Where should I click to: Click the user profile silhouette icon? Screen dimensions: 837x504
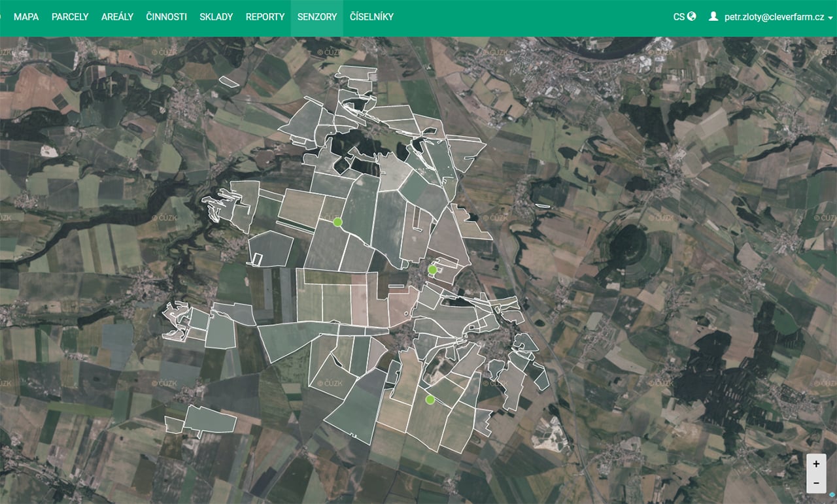(x=713, y=17)
